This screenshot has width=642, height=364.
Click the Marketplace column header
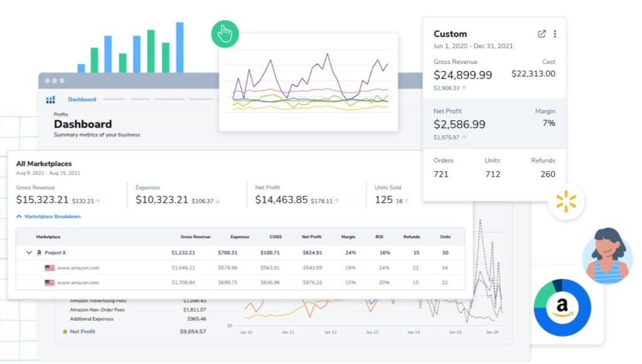tap(48, 237)
